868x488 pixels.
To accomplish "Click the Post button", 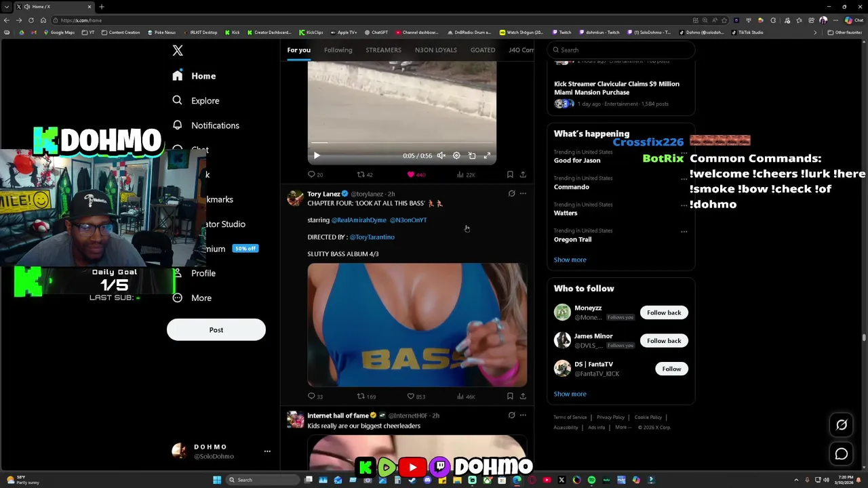I will pos(216,329).
